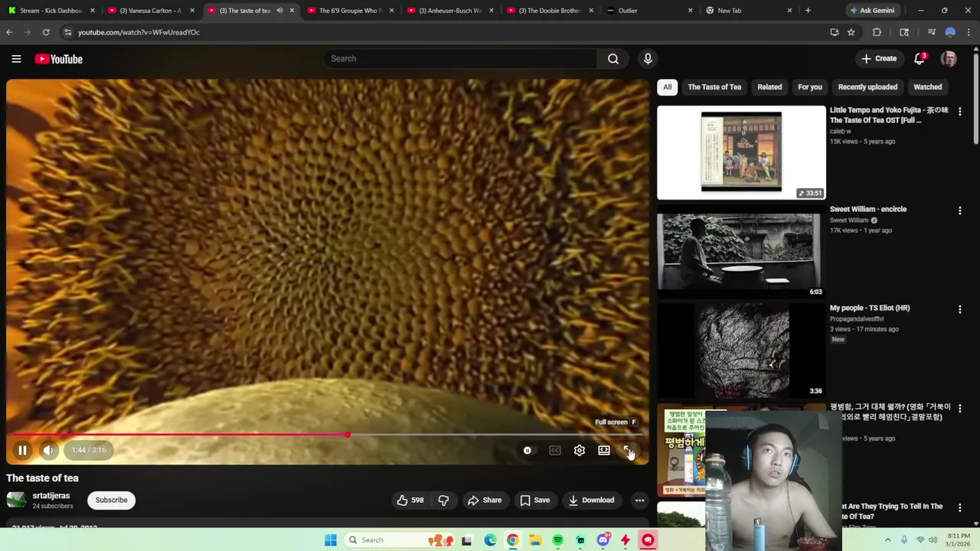Select the Watched chip

click(x=927, y=87)
